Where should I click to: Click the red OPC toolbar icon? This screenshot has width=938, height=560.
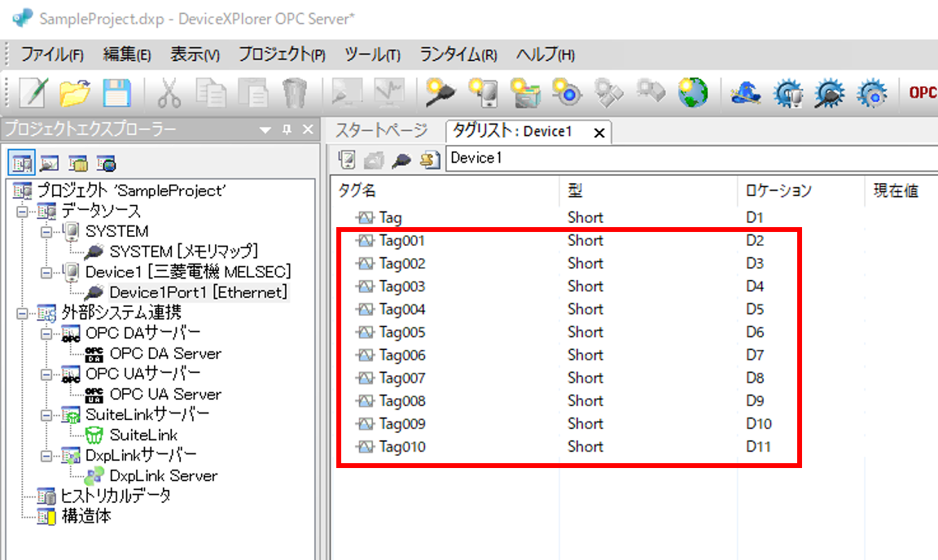click(x=923, y=92)
